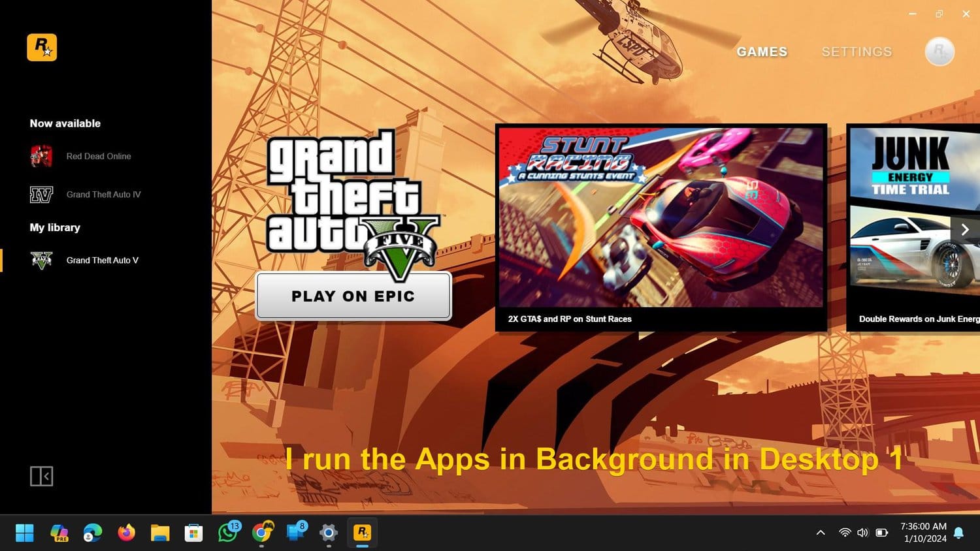The width and height of the screenshot is (980, 551).
Task: Click the Wi-Fi icon in the system tray
Action: 844,533
